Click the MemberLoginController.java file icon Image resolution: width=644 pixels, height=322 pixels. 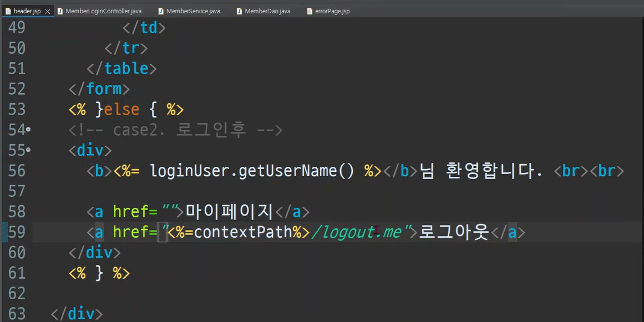pos(60,11)
